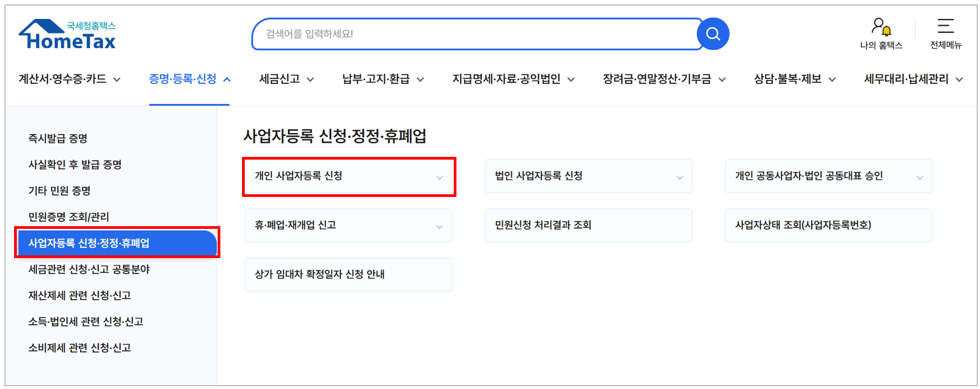
Task: Expand the 휴·폐업·재개업 신고 dropdown
Action: (x=439, y=226)
